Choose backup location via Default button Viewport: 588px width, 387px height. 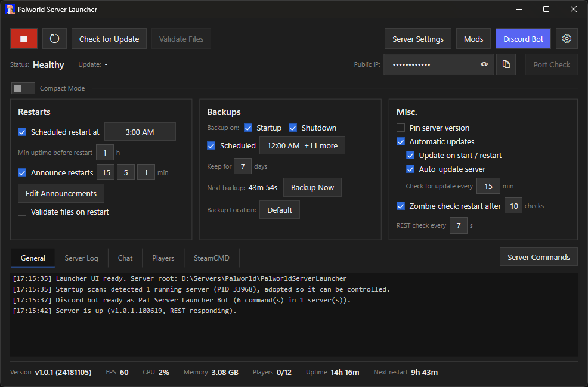click(x=279, y=210)
